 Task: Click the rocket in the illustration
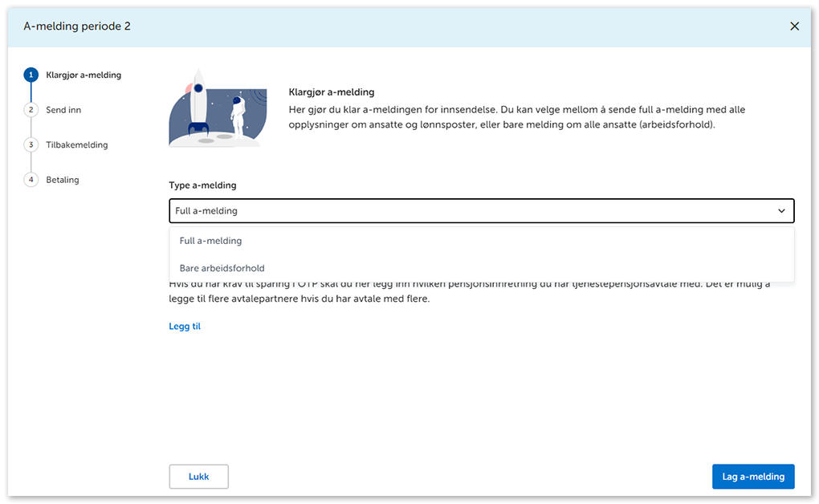coord(198,104)
